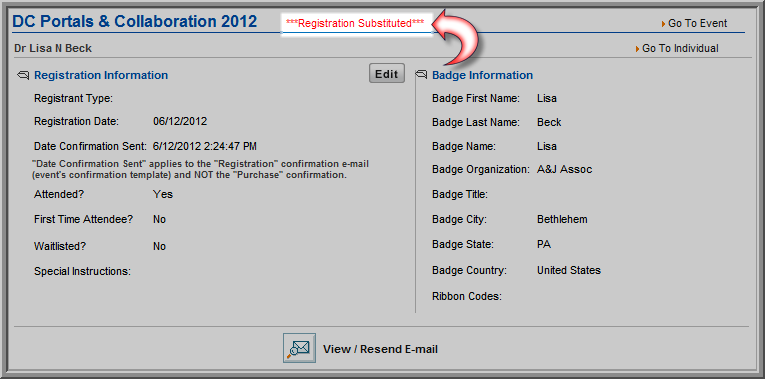This screenshot has width=765, height=379.
Task: Click the name Dr Lisa N Beck
Action: click(53, 48)
